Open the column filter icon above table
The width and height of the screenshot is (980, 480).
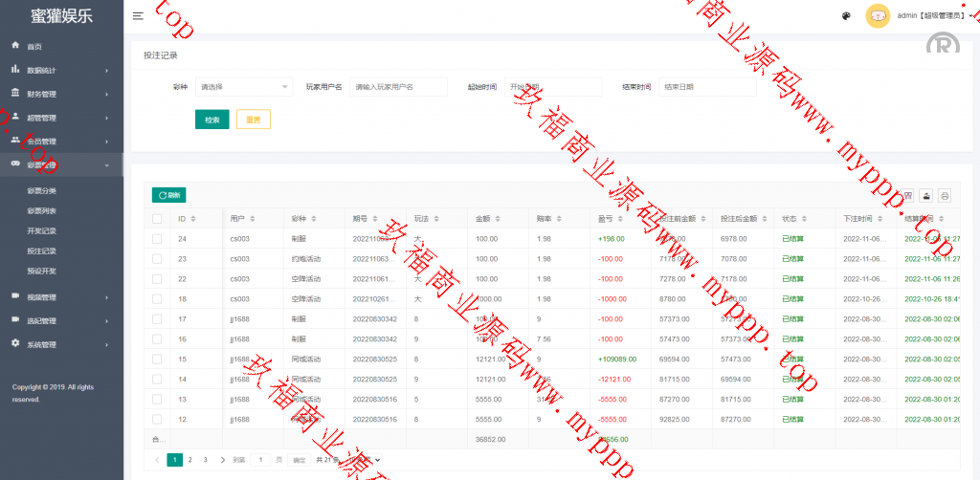tap(907, 195)
